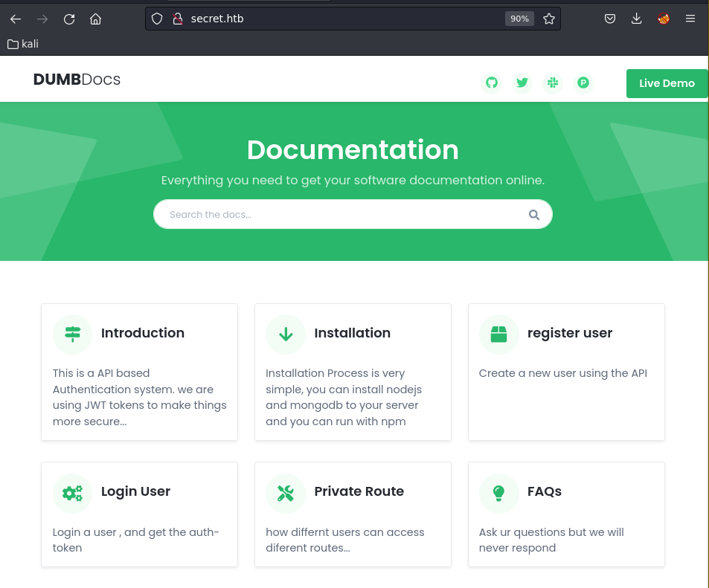Bookmark this page with the star icon
The width and height of the screenshot is (709, 588).
tap(549, 19)
